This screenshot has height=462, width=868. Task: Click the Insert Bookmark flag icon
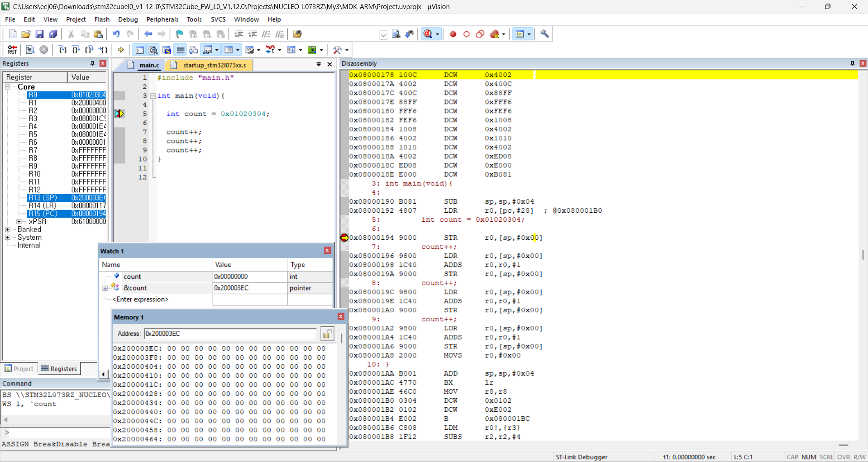tap(180, 34)
